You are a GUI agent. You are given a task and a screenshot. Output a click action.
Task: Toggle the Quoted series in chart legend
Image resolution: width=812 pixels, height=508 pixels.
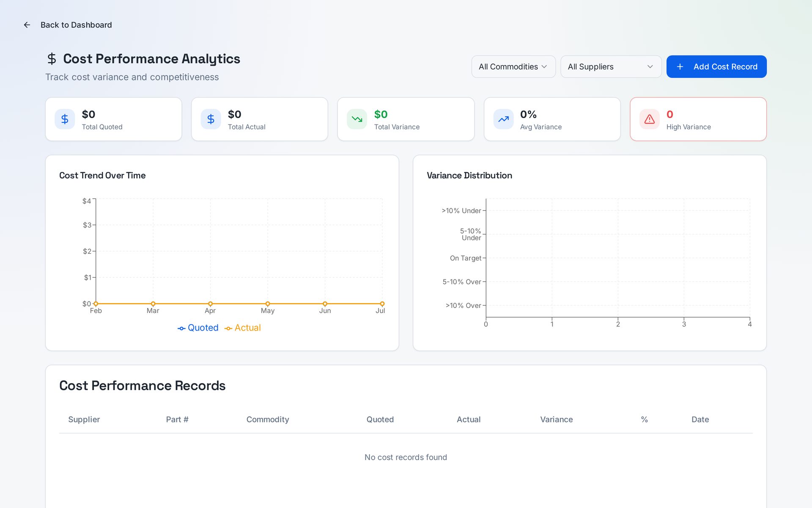[x=198, y=328]
